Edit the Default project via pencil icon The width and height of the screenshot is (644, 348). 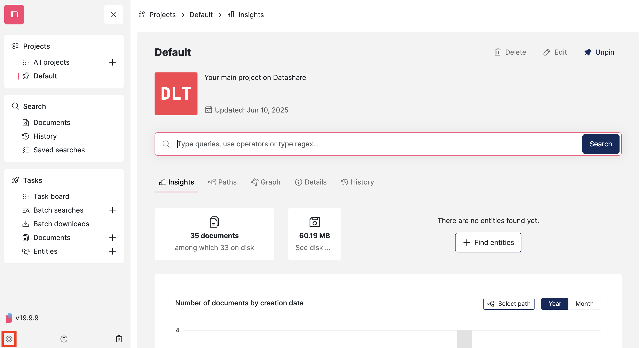(x=555, y=52)
